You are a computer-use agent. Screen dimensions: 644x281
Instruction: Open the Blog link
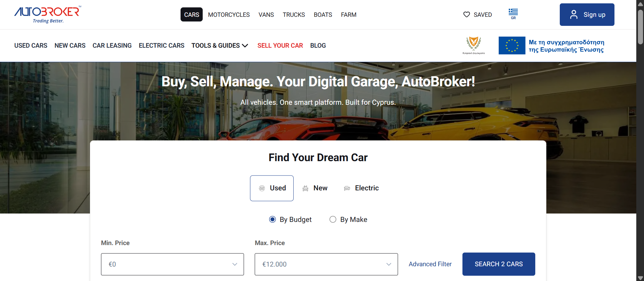318,45
